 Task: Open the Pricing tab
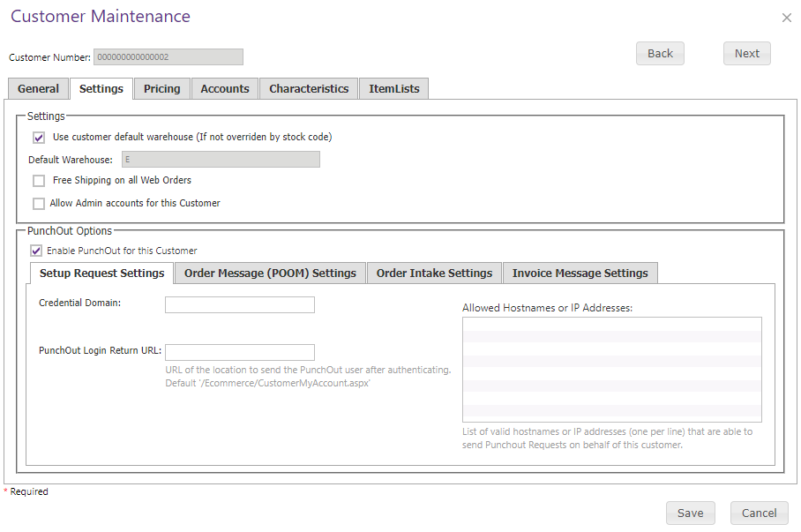(x=162, y=89)
